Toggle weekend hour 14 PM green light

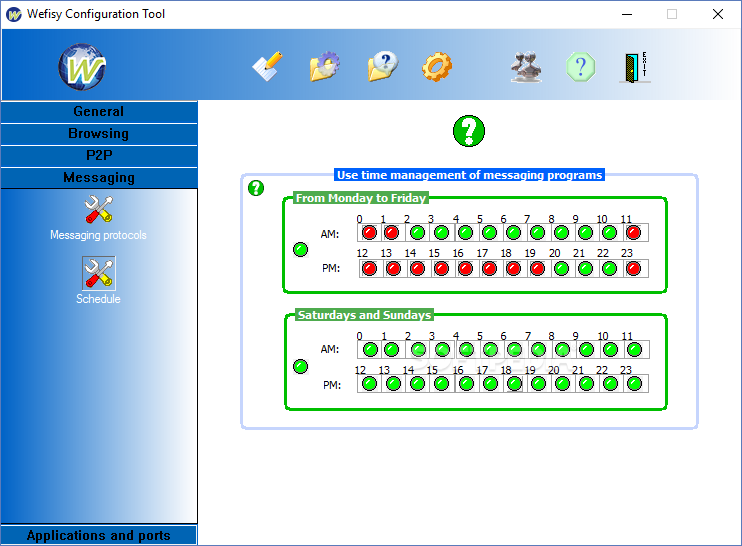pos(417,384)
